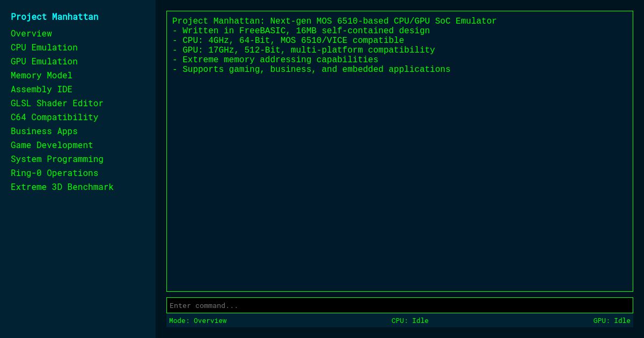Open the CPU Emulation section
This screenshot has width=644, height=338.
[44, 47]
